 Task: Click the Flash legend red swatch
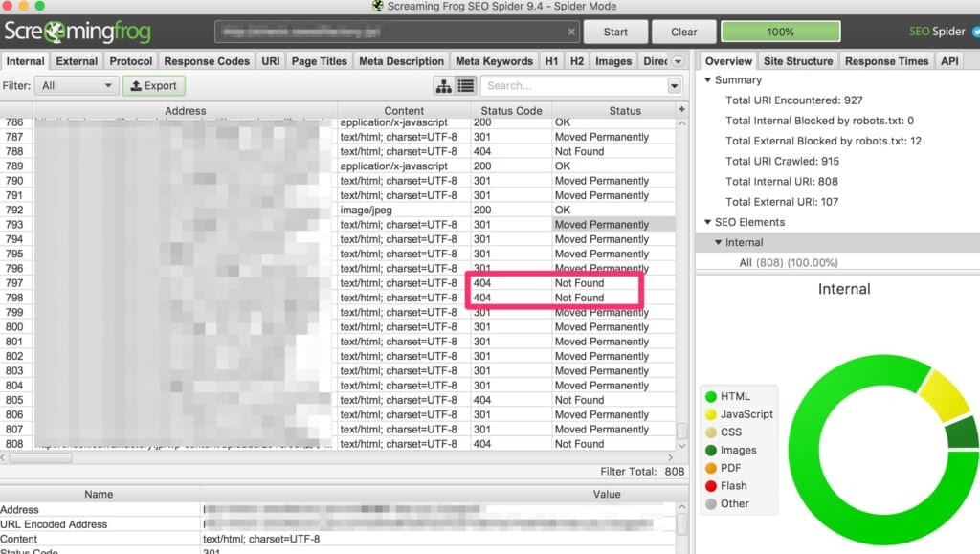(x=711, y=485)
